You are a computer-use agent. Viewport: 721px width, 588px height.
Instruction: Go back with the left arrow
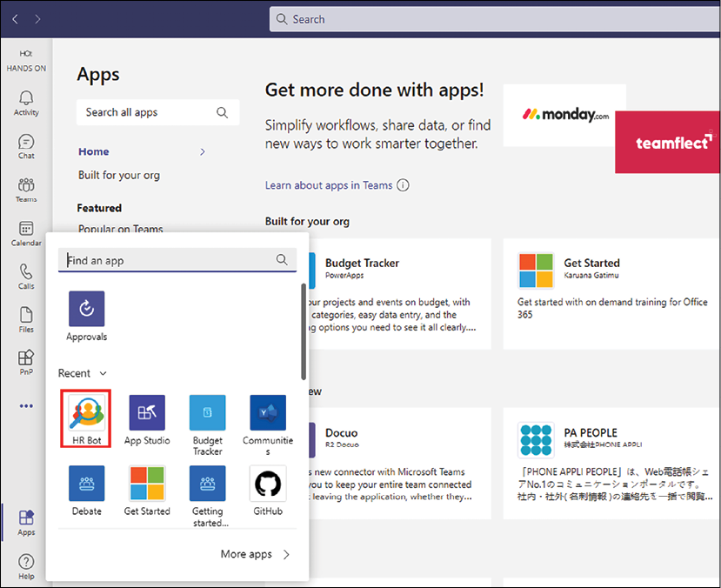(15, 19)
